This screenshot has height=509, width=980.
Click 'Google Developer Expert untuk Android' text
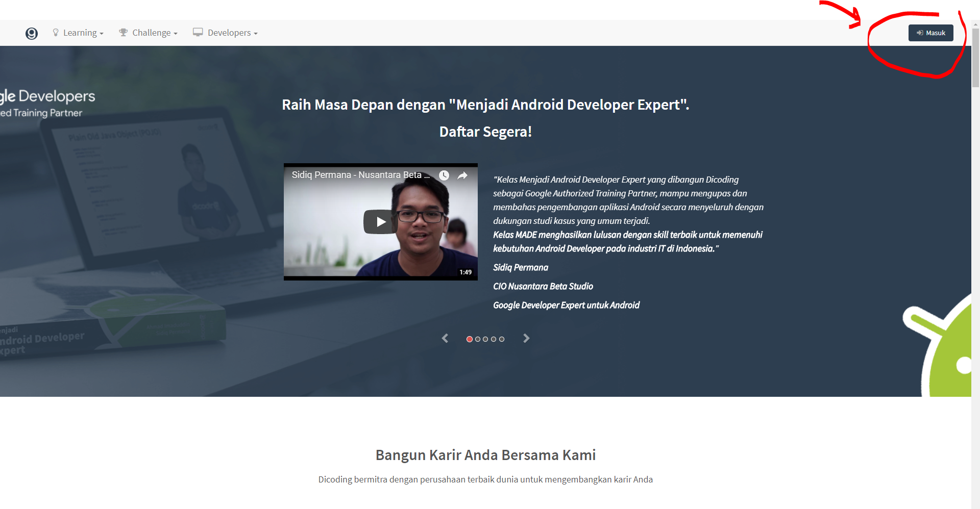(x=566, y=305)
